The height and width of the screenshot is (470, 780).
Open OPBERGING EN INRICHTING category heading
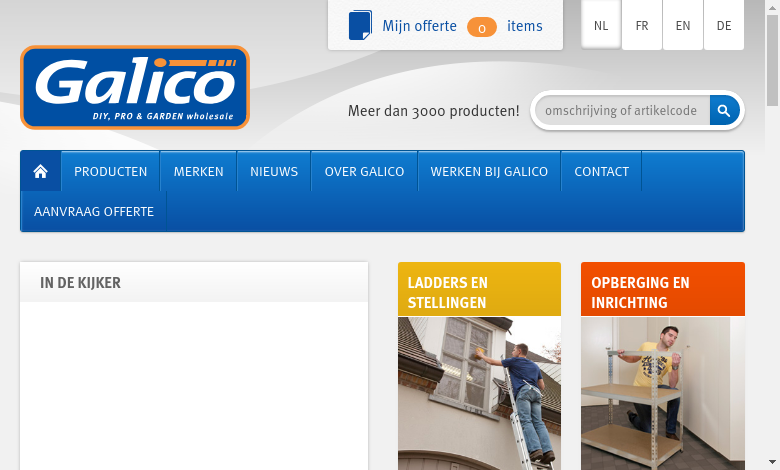pyautogui.click(x=663, y=289)
